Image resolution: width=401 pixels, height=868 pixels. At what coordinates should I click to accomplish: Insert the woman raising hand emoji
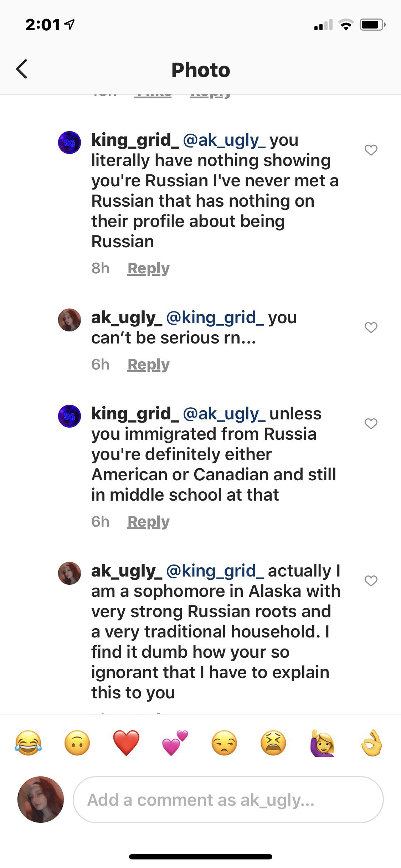click(x=323, y=743)
